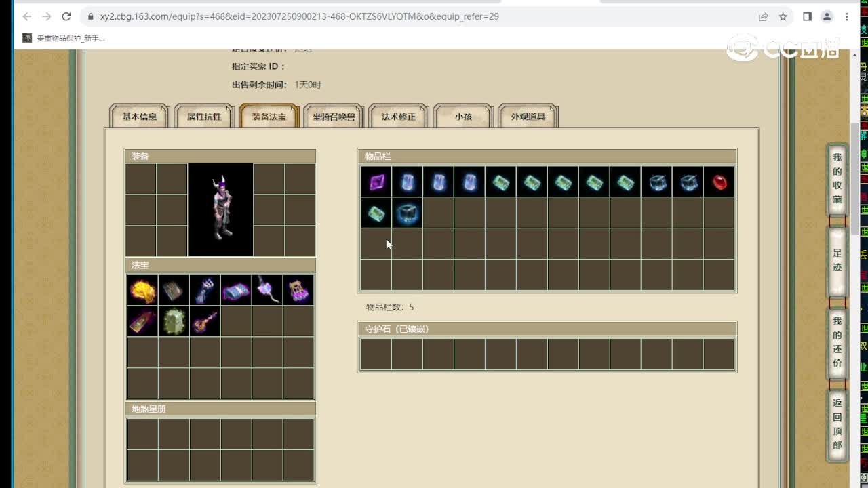The image size is (868, 488).
Task: Open 我的收藏 side button
Action: coord(837,179)
